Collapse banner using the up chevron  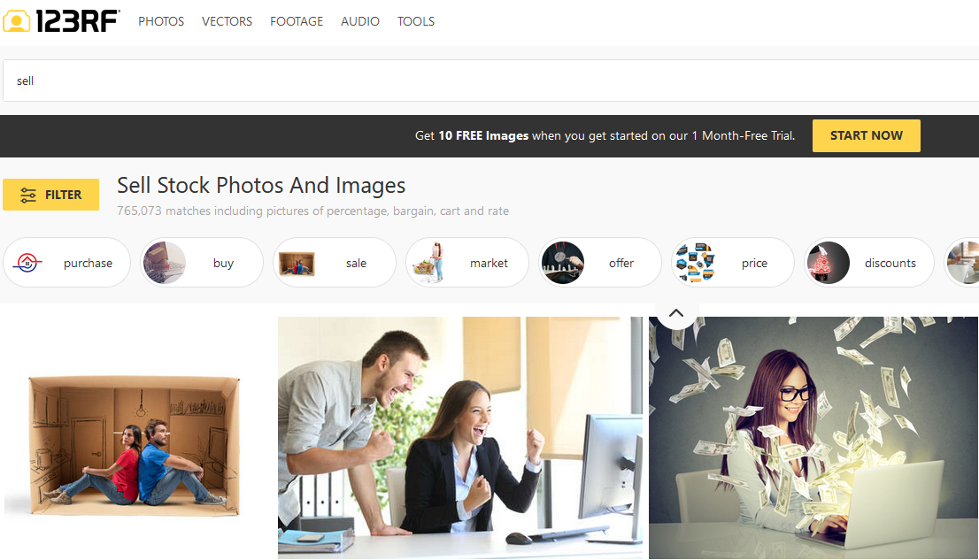click(676, 313)
